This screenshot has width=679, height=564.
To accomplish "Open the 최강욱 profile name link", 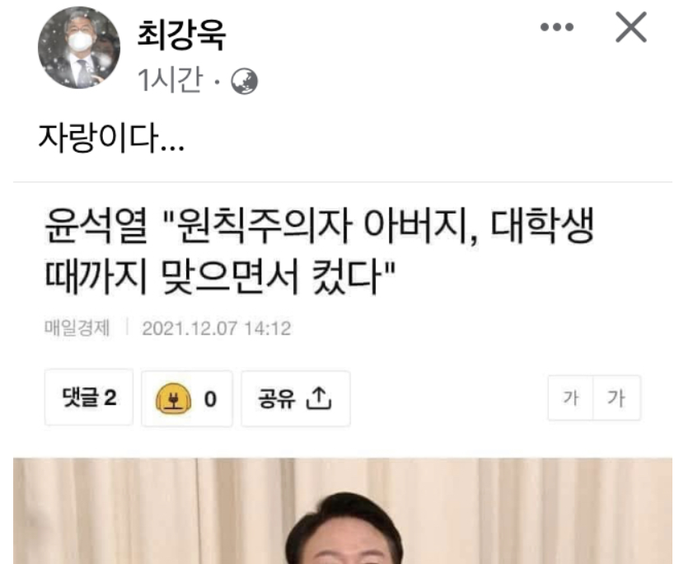I will [181, 35].
